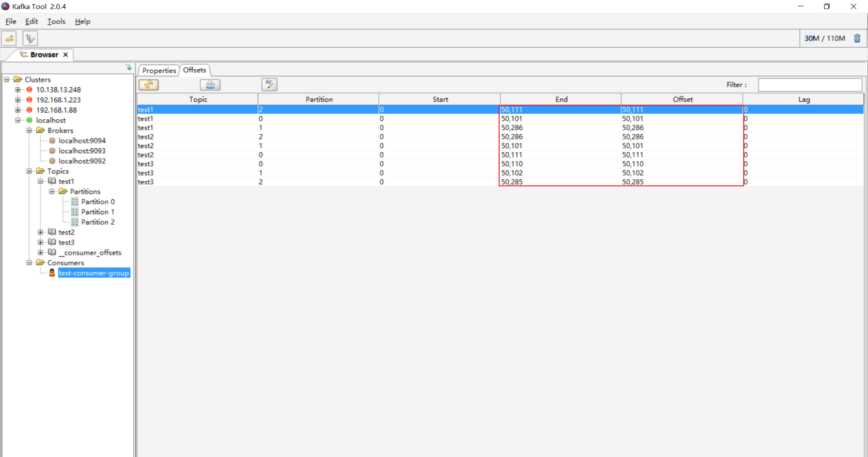Select the __consumer_offsets topic label

pos(90,253)
